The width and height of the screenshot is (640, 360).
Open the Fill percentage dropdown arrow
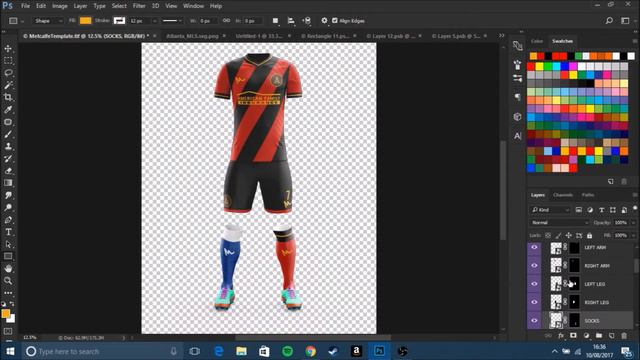point(633,236)
